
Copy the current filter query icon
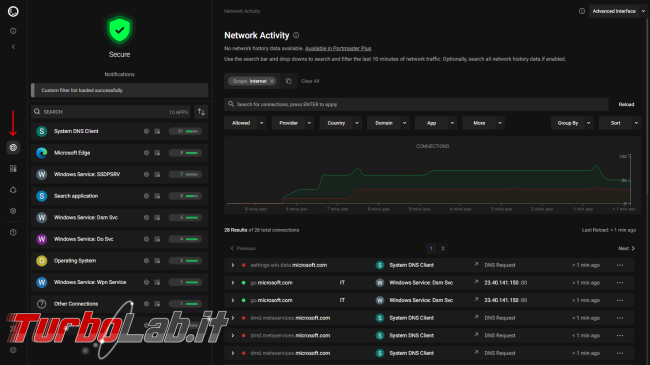[289, 81]
